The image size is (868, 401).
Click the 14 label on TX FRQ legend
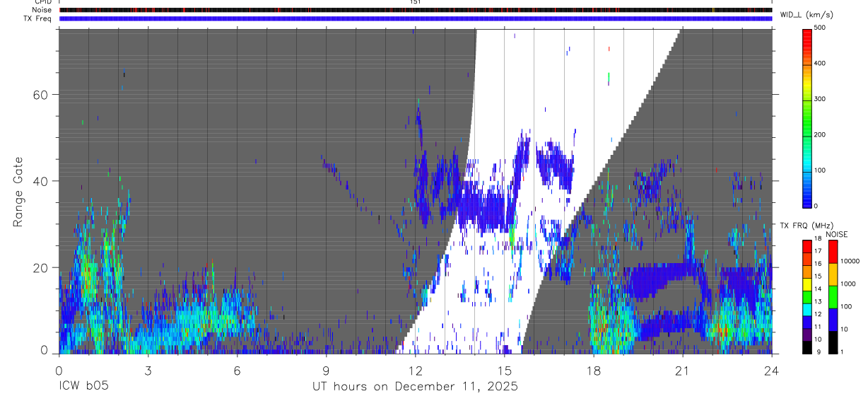(x=818, y=289)
